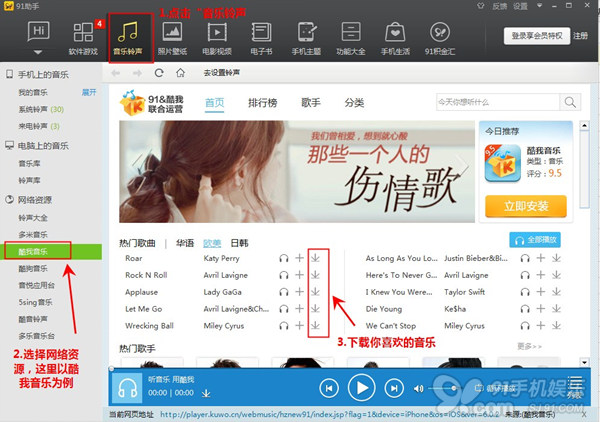
Task: Click the browser back arrow
Action: [x=116, y=73]
